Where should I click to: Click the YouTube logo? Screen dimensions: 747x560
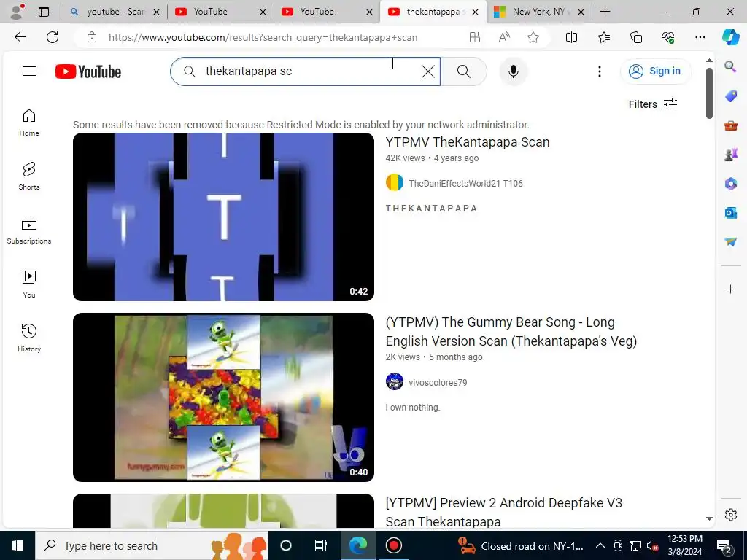point(88,71)
